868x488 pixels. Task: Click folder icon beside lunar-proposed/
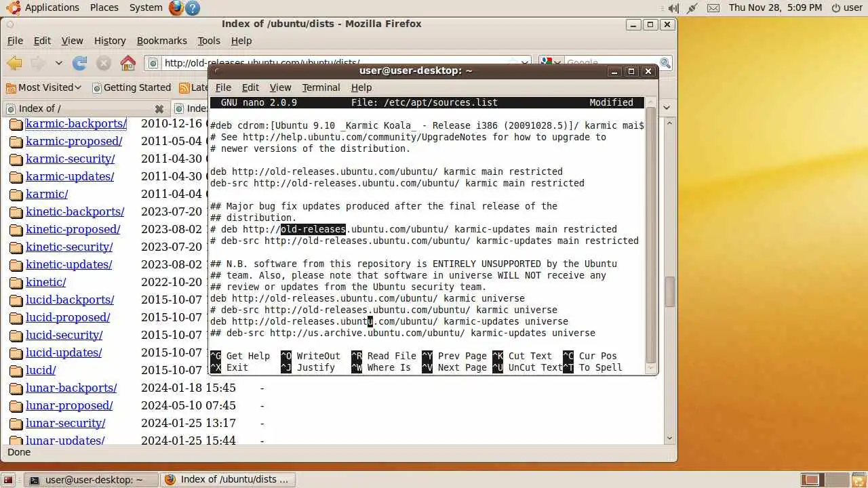pyautogui.click(x=16, y=406)
